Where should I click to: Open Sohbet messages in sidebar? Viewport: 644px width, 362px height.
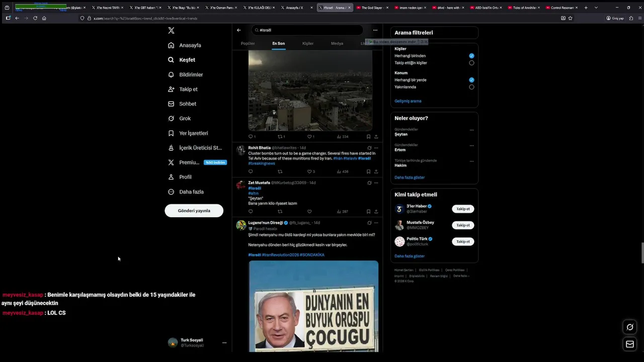click(x=182, y=104)
